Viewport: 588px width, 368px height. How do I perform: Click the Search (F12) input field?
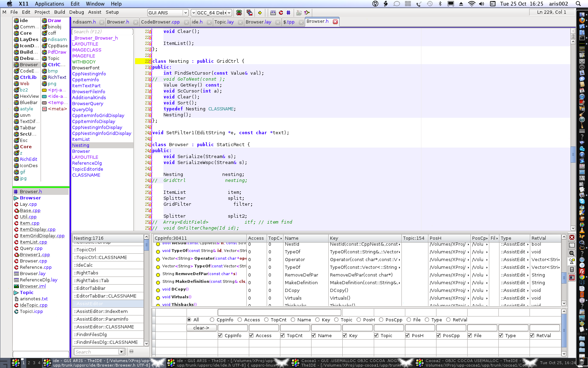[x=102, y=32]
